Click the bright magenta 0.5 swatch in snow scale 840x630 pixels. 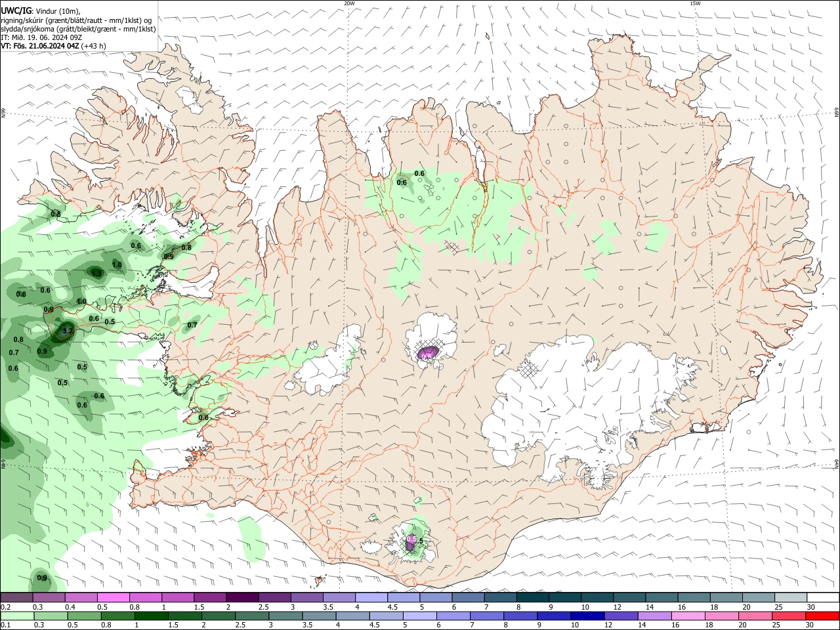[113, 597]
